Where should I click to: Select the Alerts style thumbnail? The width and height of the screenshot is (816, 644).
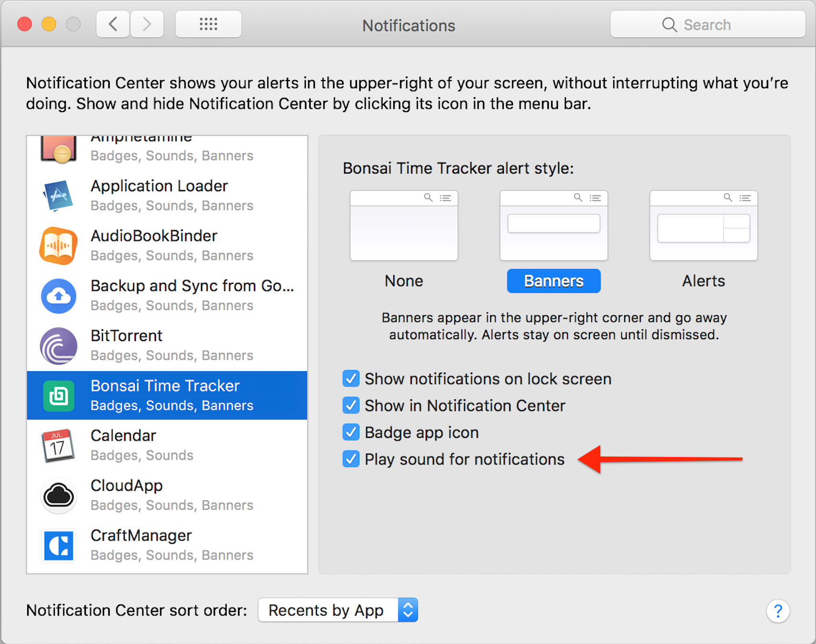703,226
